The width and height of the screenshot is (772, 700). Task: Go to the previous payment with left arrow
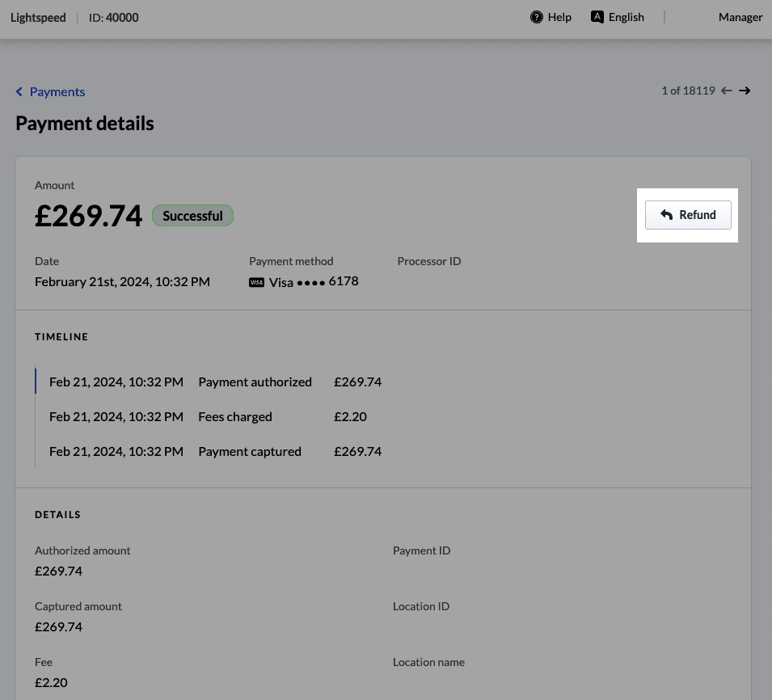pyautogui.click(x=727, y=91)
